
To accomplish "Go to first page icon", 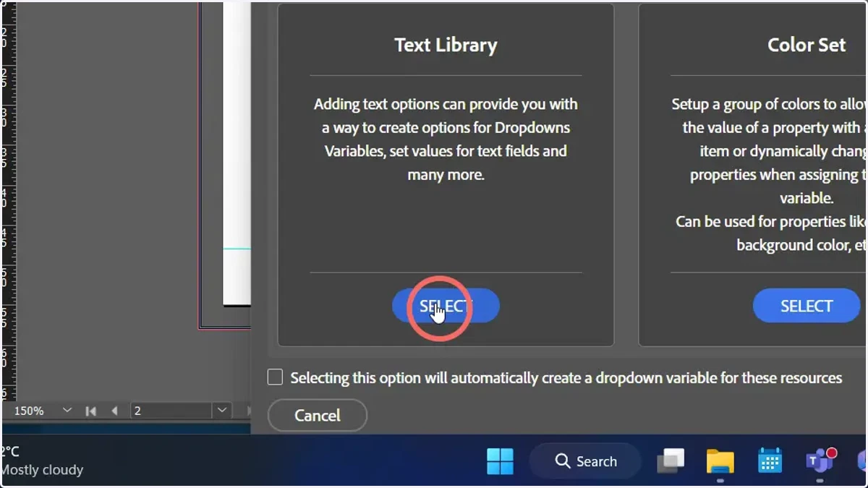I will click(90, 411).
